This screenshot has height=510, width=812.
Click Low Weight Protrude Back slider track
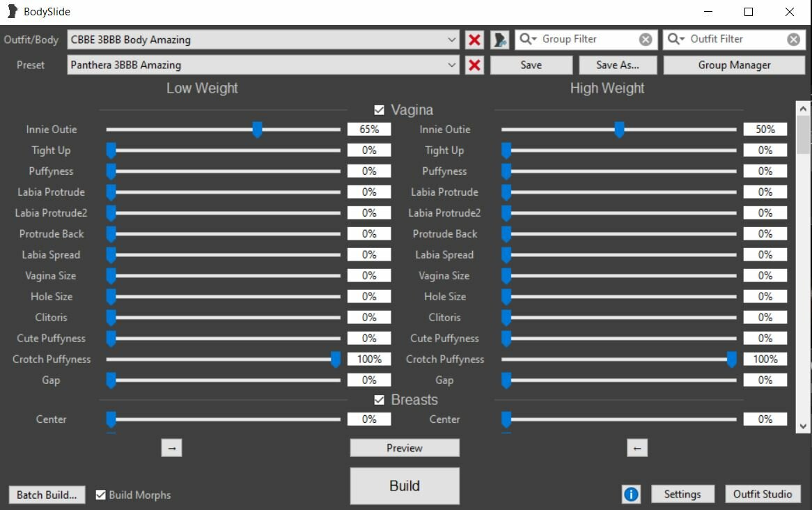(x=224, y=234)
